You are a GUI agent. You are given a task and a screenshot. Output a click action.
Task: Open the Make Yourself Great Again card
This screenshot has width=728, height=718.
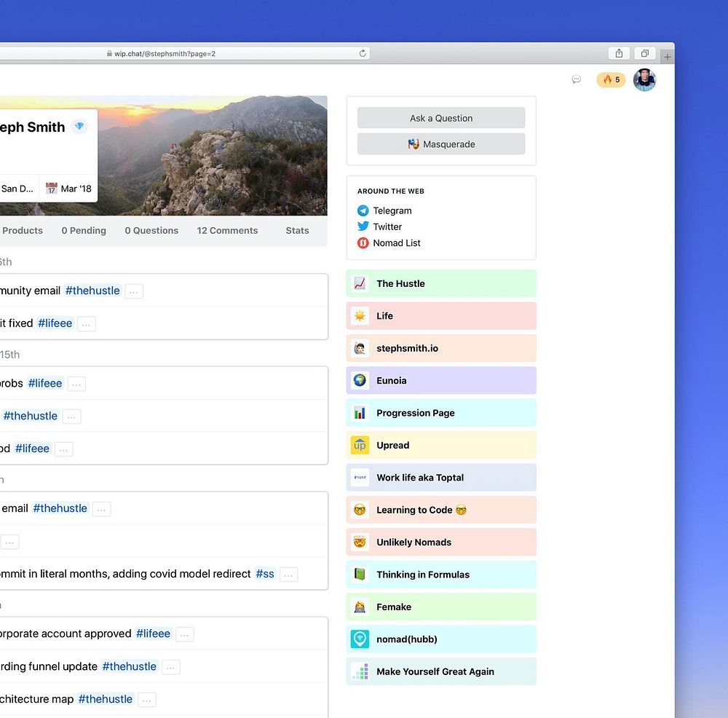[x=441, y=671]
